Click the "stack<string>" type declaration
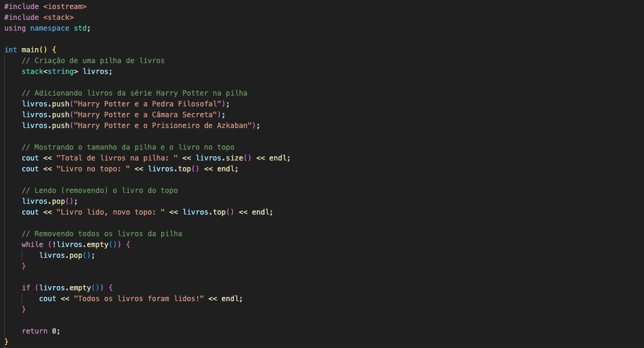The height and width of the screenshot is (348, 644). click(50, 72)
